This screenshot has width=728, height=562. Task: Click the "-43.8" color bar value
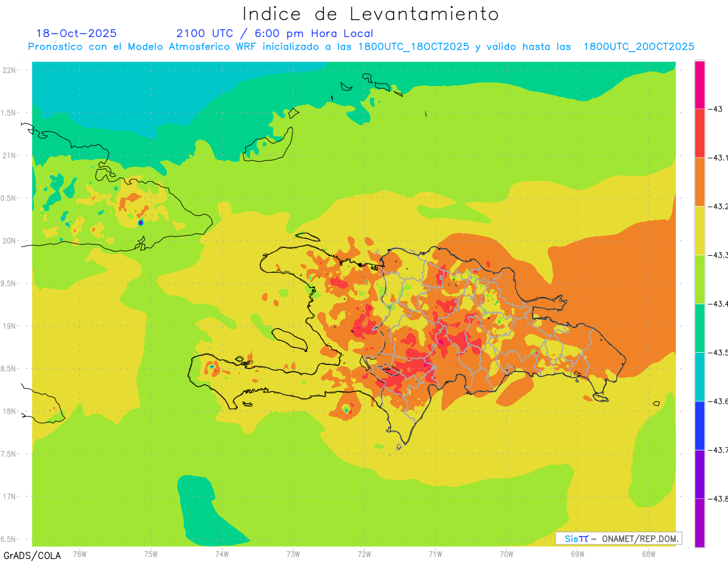click(718, 498)
